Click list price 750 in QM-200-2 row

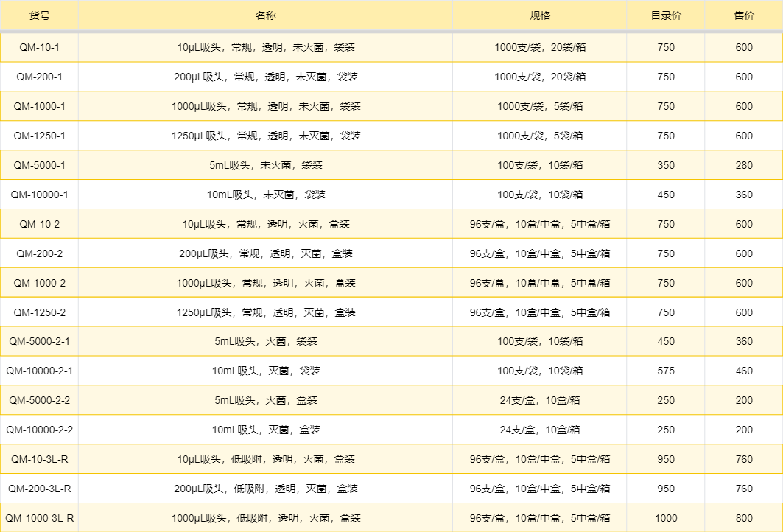[666, 253]
